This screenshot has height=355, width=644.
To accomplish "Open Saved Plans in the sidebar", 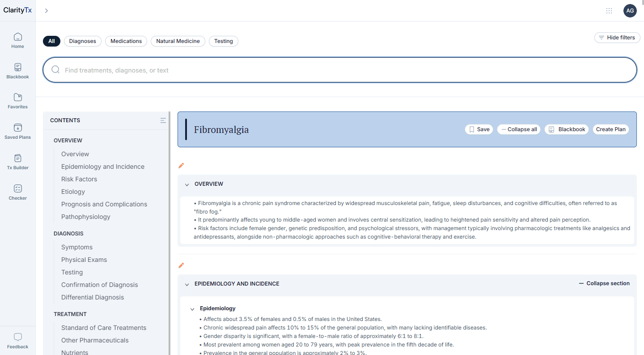I will pos(17,130).
